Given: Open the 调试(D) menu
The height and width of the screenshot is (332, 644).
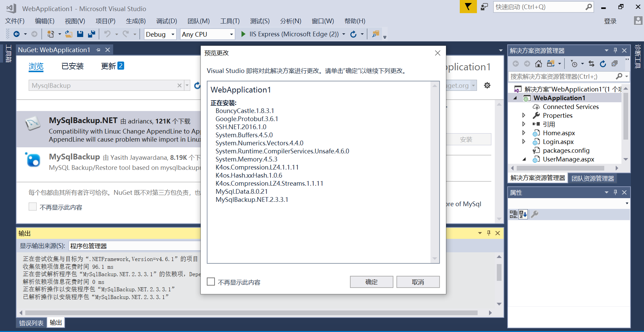Looking at the screenshot, I should pos(167,21).
